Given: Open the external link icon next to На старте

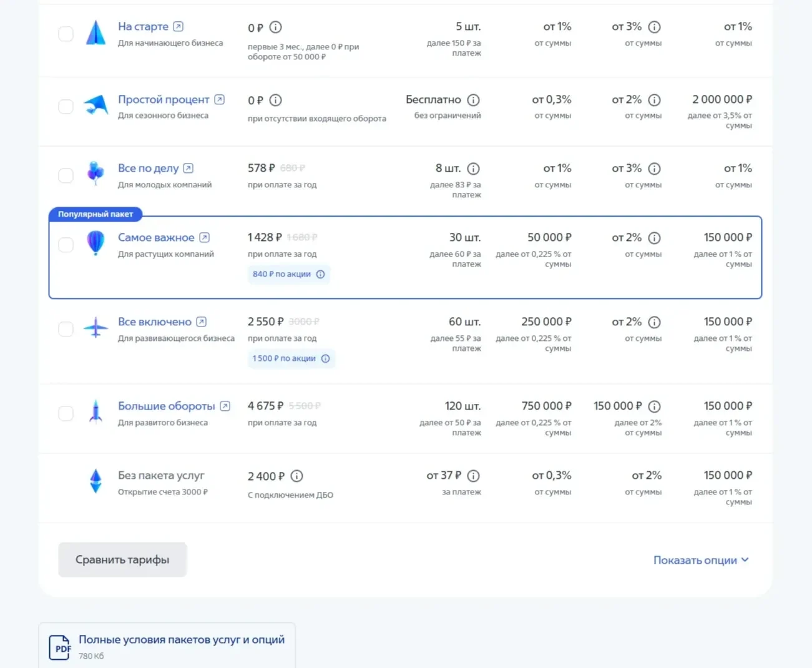Looking at the screenshot, I should (x=178, y=26).
